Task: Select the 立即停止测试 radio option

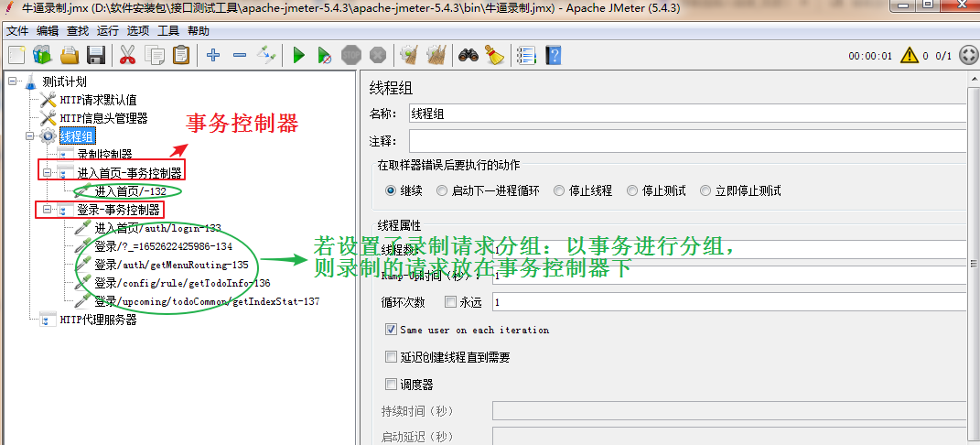Action: click(705, 190)
